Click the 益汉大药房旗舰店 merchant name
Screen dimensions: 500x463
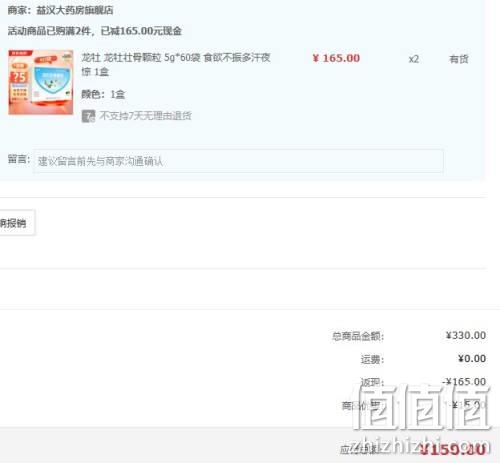click(x=75, y=10)
